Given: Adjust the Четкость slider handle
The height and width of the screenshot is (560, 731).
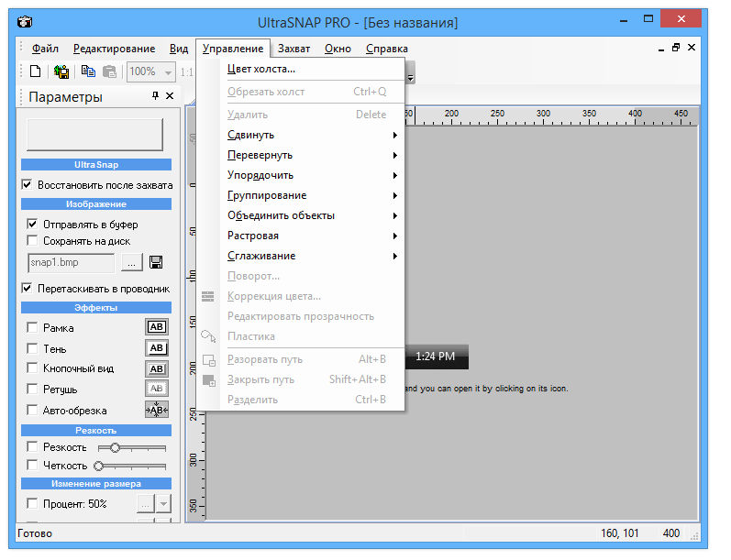Looking at the screenshot, I should click(98, 466).
